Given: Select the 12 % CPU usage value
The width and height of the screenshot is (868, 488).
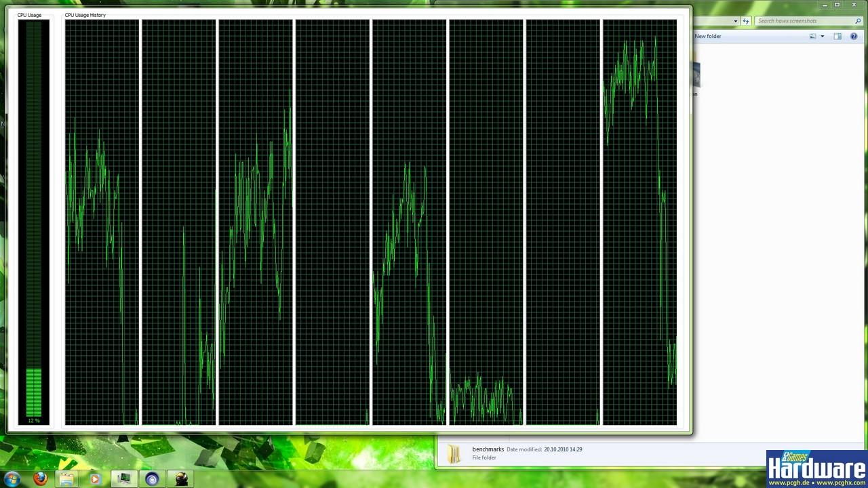Looking at the screenshot, I should 34,421.
